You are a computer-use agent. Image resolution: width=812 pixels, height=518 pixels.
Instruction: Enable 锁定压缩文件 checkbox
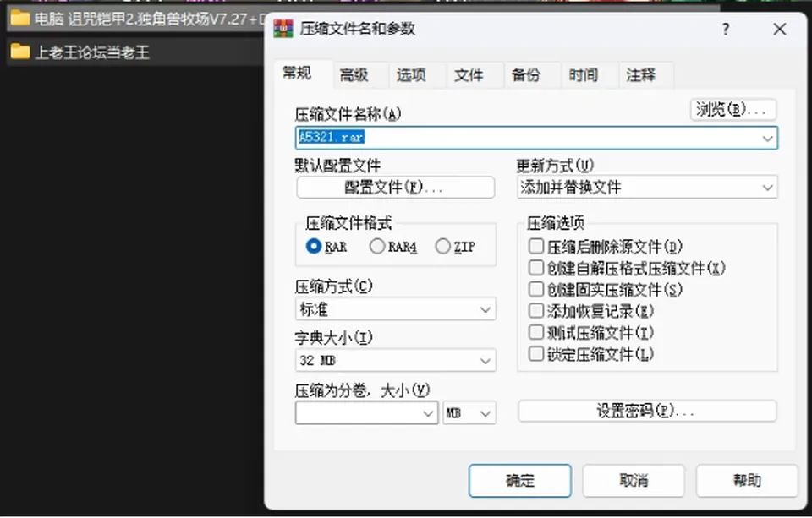[x=536, y=354]
